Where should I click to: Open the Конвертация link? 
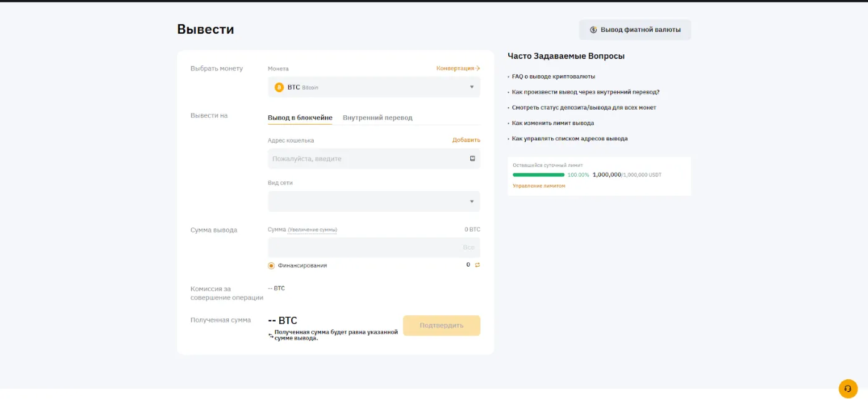(x=458, y=69)
